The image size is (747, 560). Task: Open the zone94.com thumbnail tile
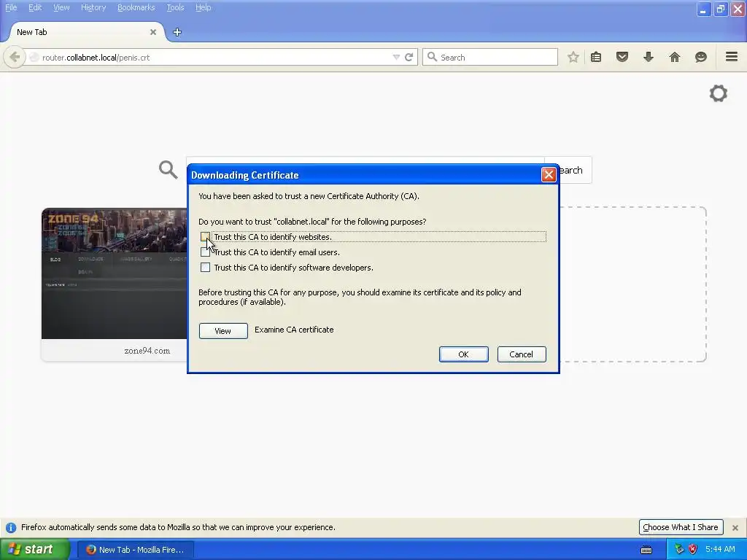pos(115,273)
